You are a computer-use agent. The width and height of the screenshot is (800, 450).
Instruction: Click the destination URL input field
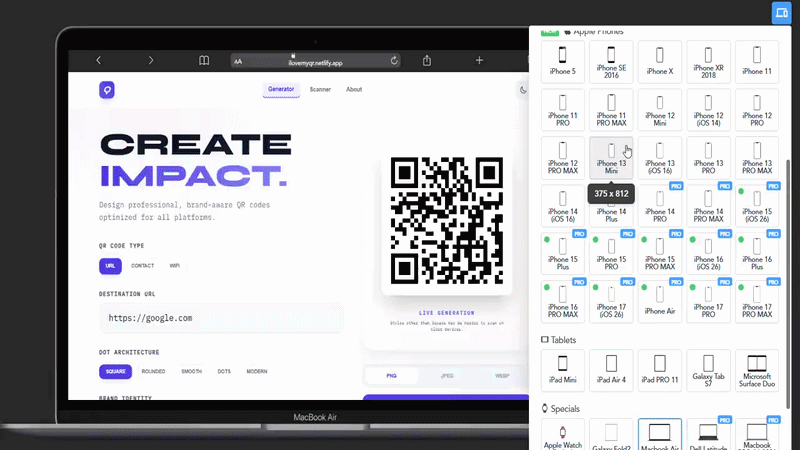(x=221, y=318)
